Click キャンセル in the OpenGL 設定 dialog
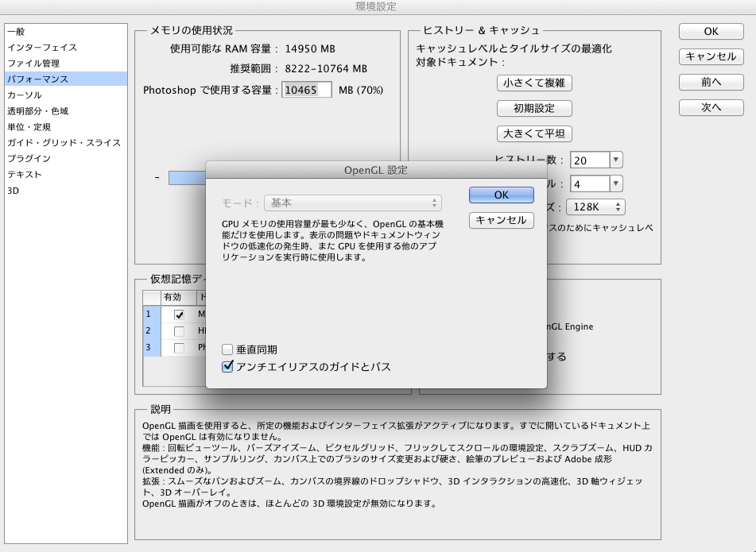Viewport: 756px width, 552px height. tap(501, 221)
